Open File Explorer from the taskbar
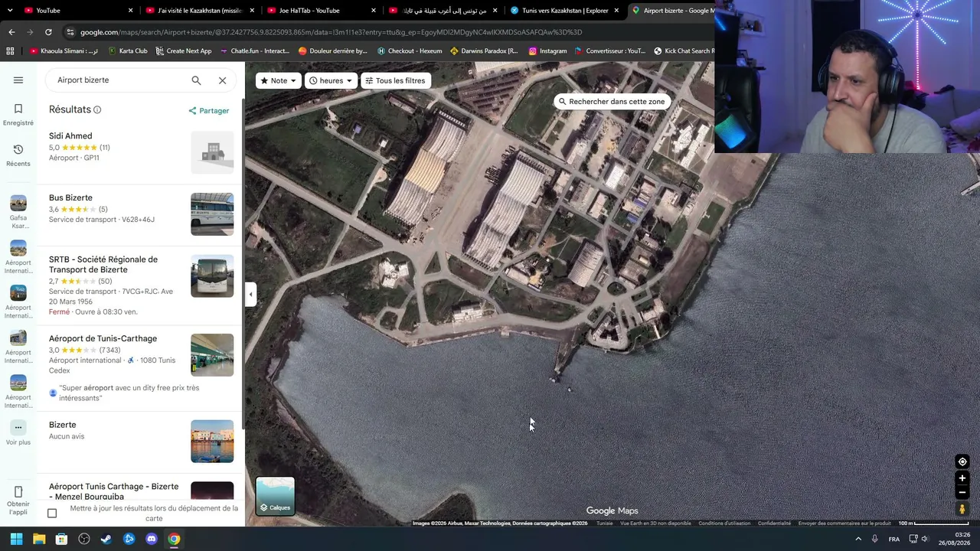Image resolution: width=980 pixels, height=551 pixels. click(39, 539)
